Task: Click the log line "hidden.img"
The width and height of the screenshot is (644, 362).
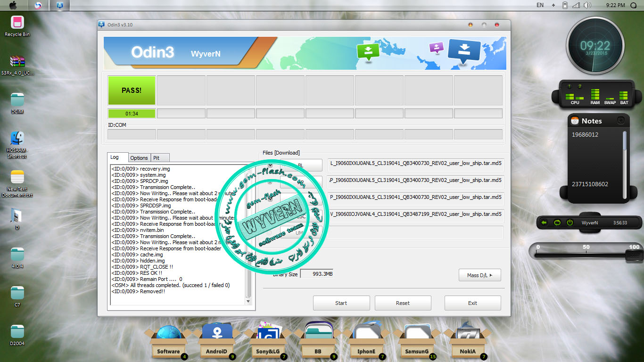Action: click(x=138, y=261)
